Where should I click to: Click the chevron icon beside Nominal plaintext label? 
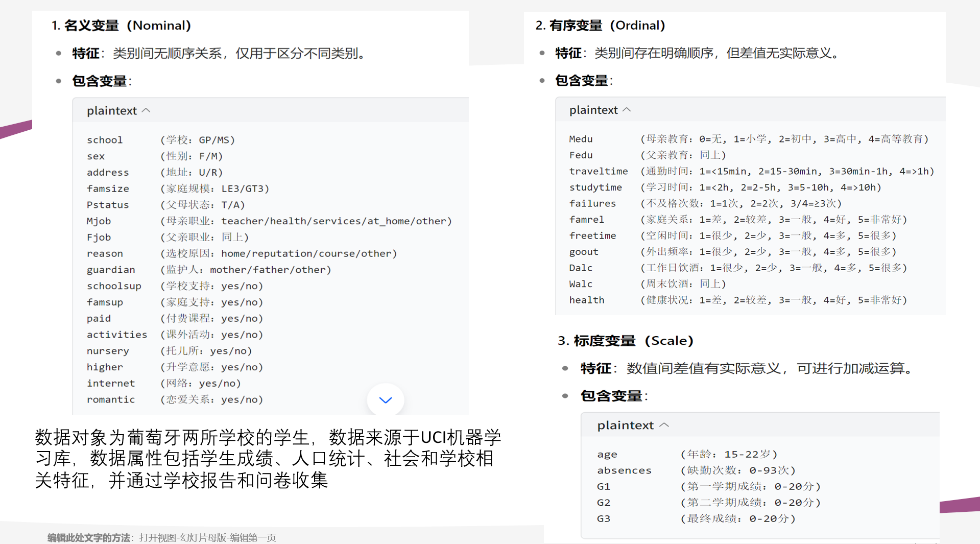[147, 110]
